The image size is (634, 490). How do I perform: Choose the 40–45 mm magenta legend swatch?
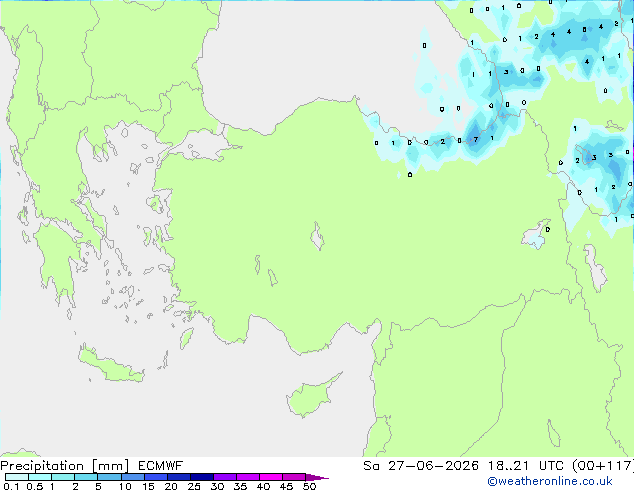click(270, 477)
